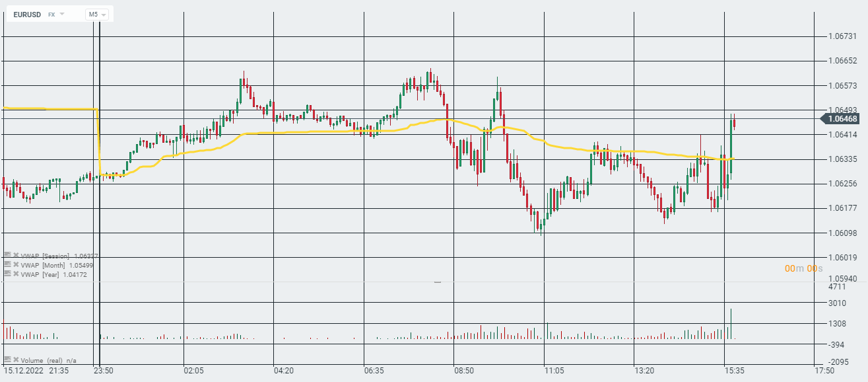Remove the VWAP Month indicator

(16, 264)
